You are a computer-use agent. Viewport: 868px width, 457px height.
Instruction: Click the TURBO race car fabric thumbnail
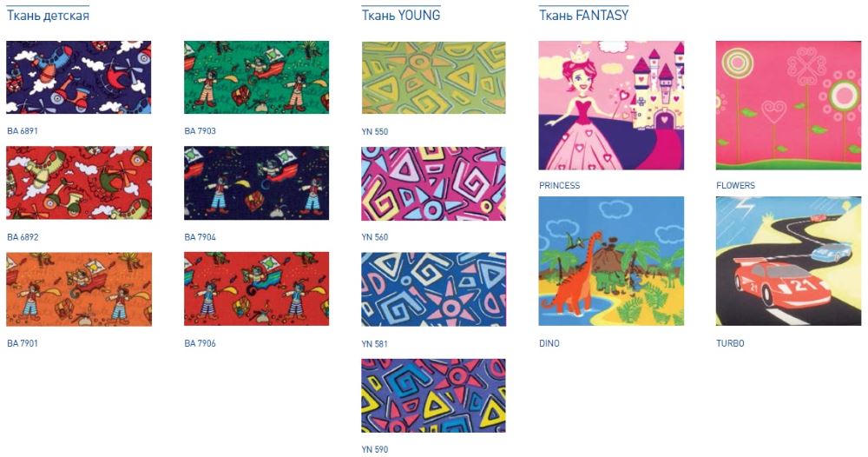tap(788, 261)
